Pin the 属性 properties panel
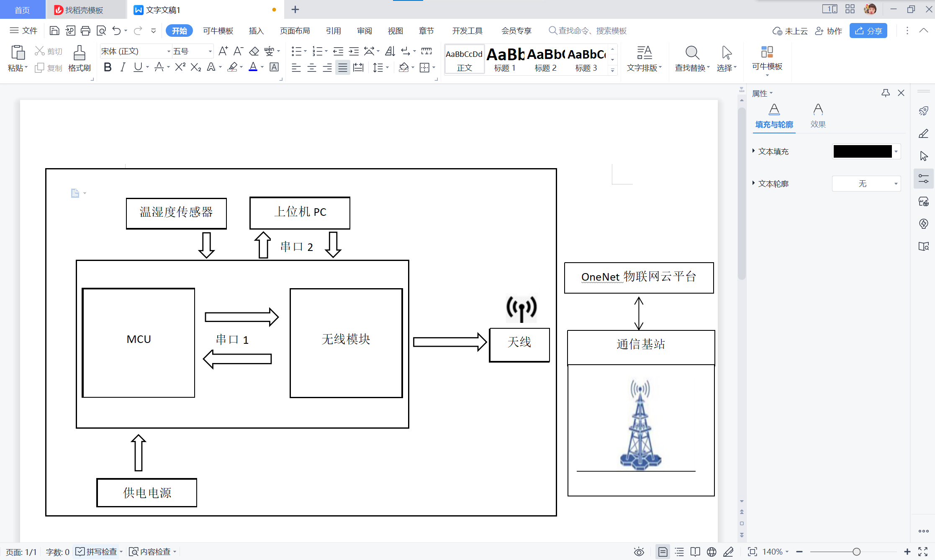 (886, 93)
